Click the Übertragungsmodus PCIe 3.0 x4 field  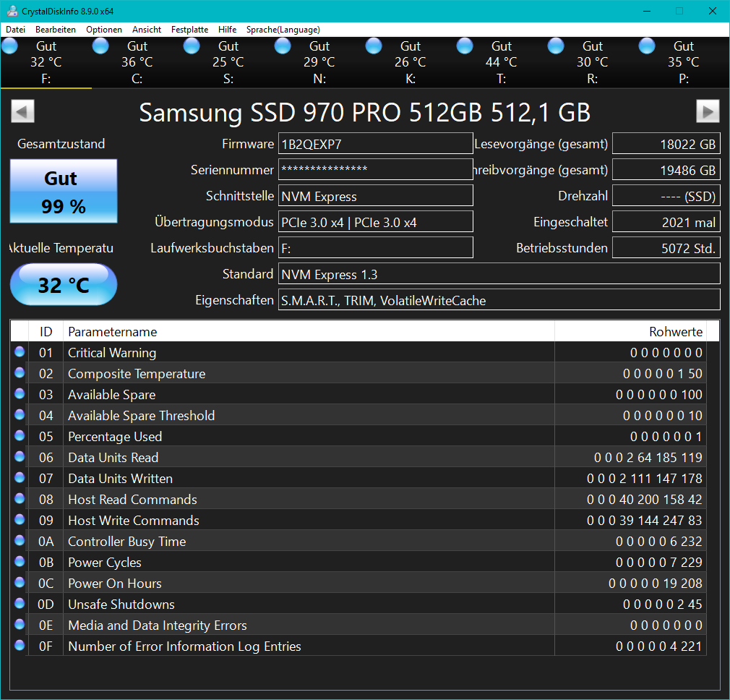pyautogui.click(x=376, y=222)
